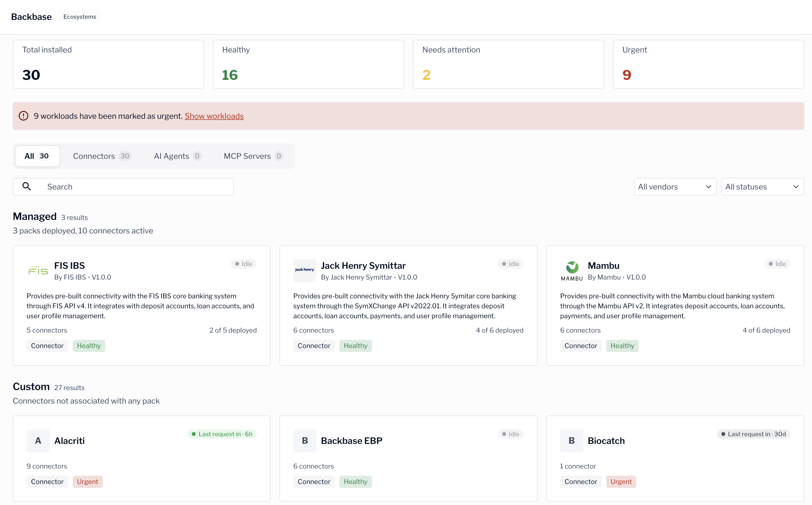The width and height of the screenshot is (812, 505).
Task: Switch to the Connectors tab
Action: (102, 156)
